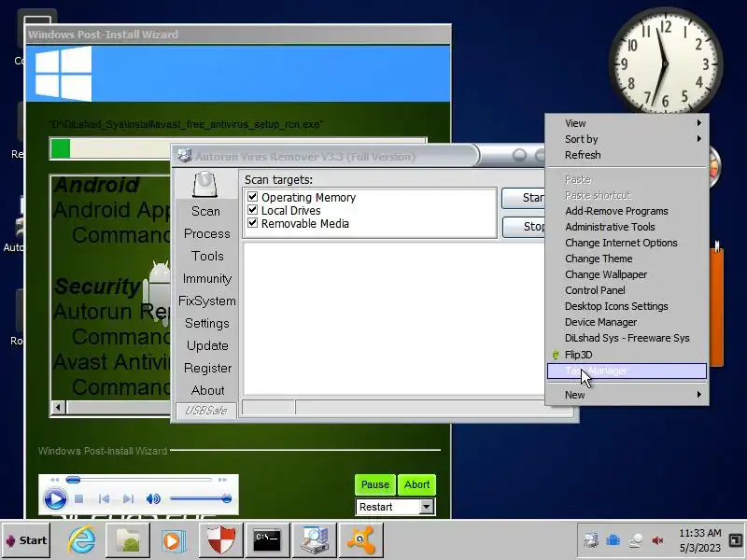Open Task Manager from context menu

pos(627,371)
